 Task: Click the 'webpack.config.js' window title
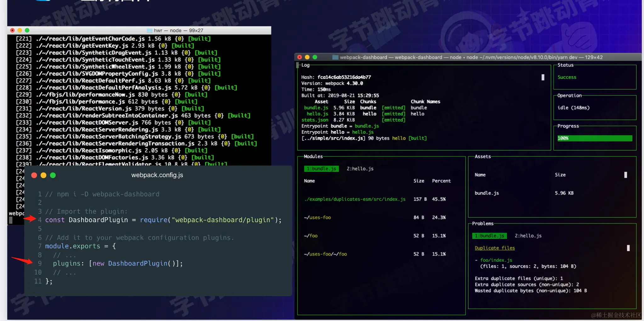(157, 175)
